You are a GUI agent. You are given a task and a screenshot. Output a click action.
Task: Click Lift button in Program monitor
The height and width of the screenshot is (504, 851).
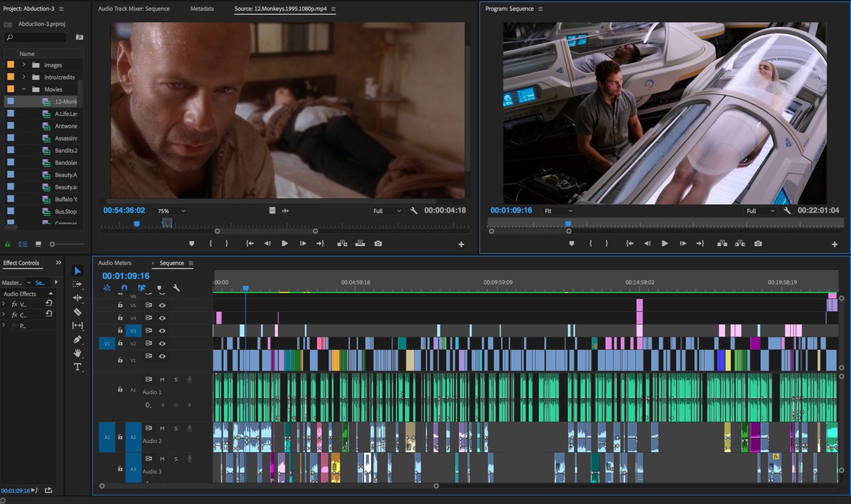722,243
